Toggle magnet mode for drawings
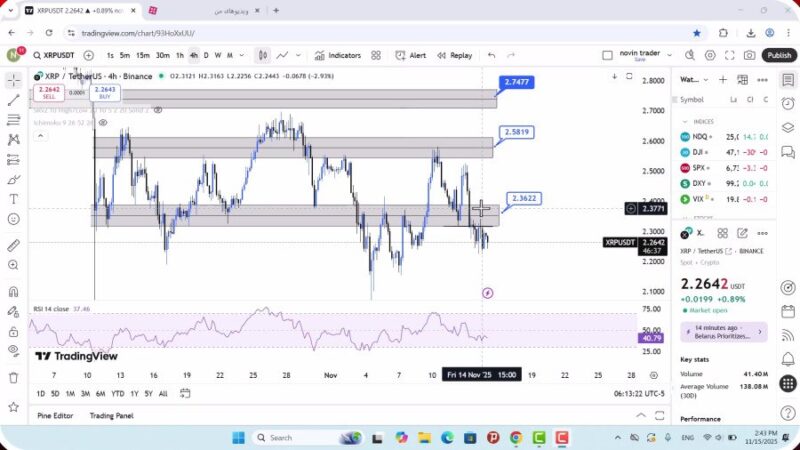The image size is (800, 450). (13, 292)
